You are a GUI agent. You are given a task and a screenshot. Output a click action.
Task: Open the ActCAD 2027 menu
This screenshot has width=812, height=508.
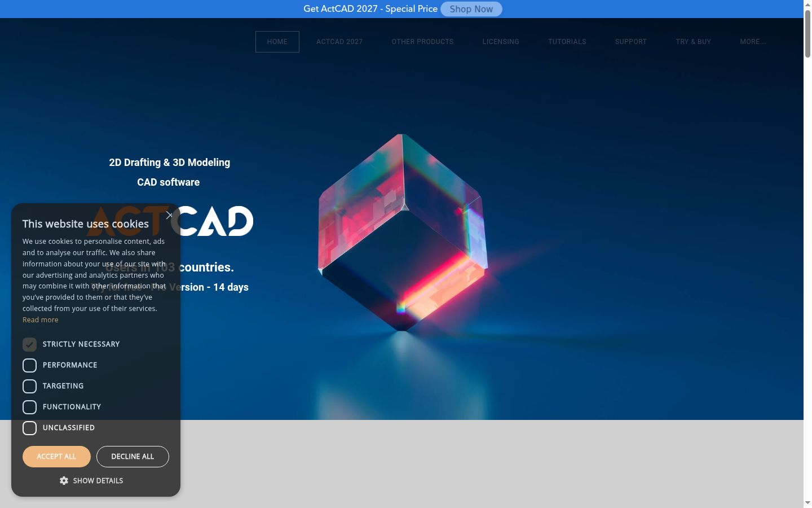pos(339,42)
